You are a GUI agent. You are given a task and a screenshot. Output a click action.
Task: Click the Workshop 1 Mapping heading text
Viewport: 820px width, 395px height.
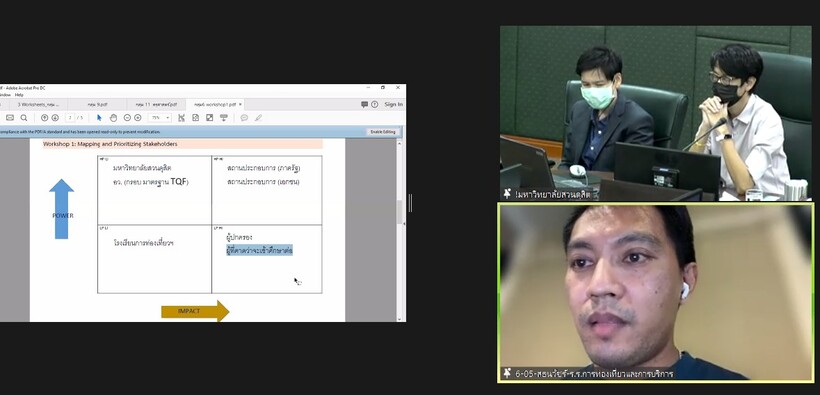(x=110, y=144)
